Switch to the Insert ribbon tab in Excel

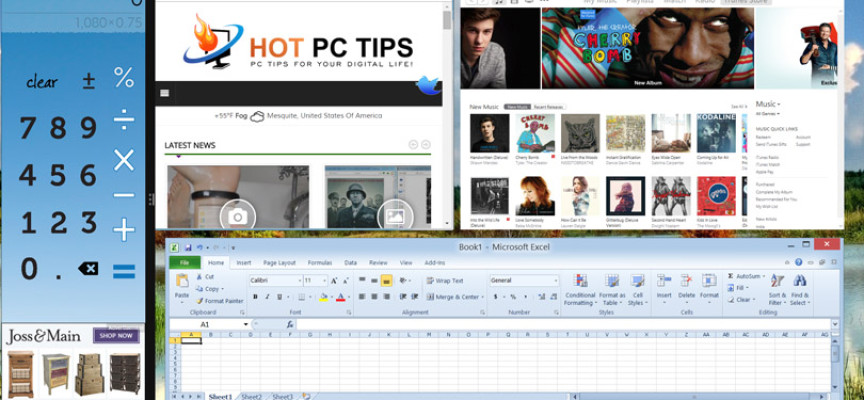(244, 263)
